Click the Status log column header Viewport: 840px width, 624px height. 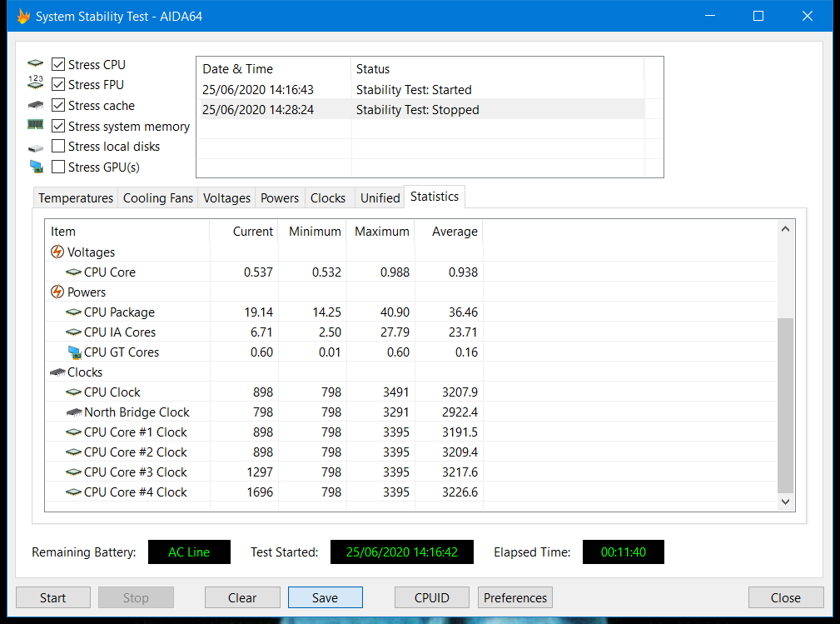click(497, 68)
